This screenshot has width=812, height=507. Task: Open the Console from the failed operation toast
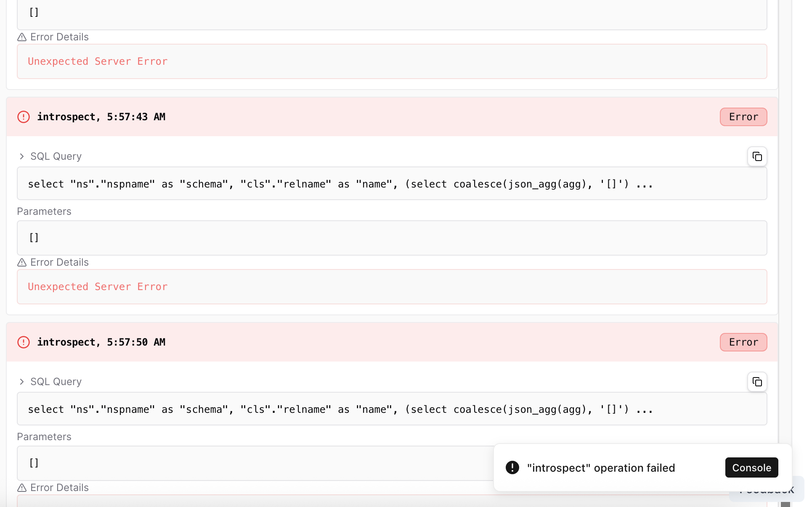point(751,467)
